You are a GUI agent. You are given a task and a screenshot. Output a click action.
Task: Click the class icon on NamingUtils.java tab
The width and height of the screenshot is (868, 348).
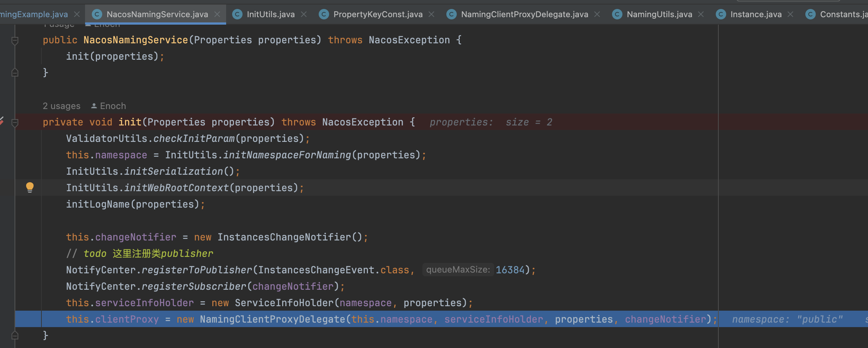click(617, 14)
